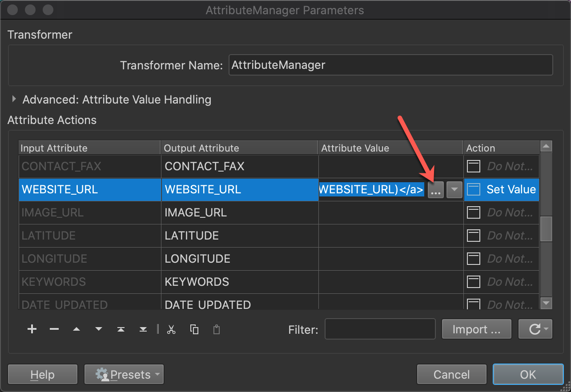Expand Advanced: Attribute Value Handling section

pyautogui.click(x=14, y=99)
